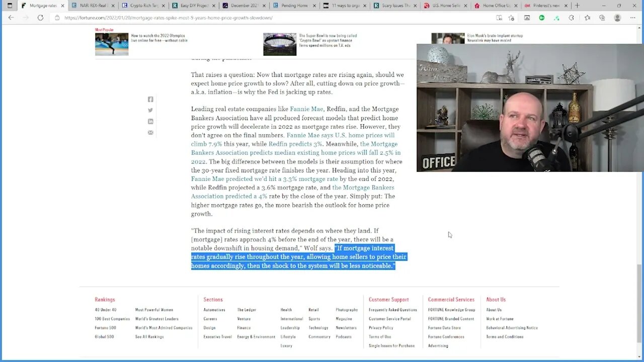Image resolution: width=644 pixels, height=362 pixels.
Task: Open 2022 Olympics article thumbnail
Action: tap(112, 44)
